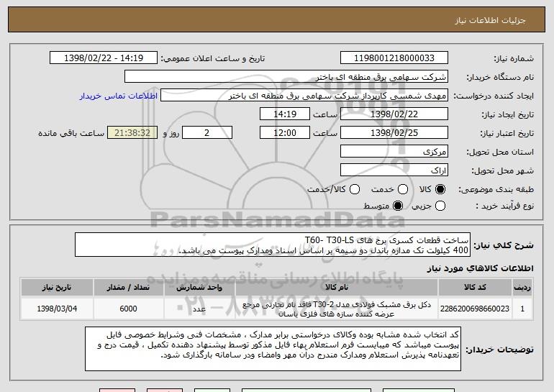Click the product name cell دکل برق مشبک
Screen dimensions: 554x392
pos(337,309)
